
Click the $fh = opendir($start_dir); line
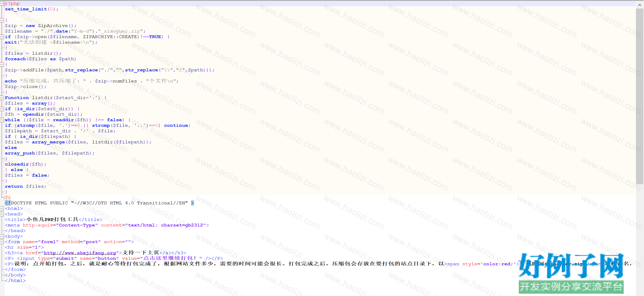tap(43, 114)
